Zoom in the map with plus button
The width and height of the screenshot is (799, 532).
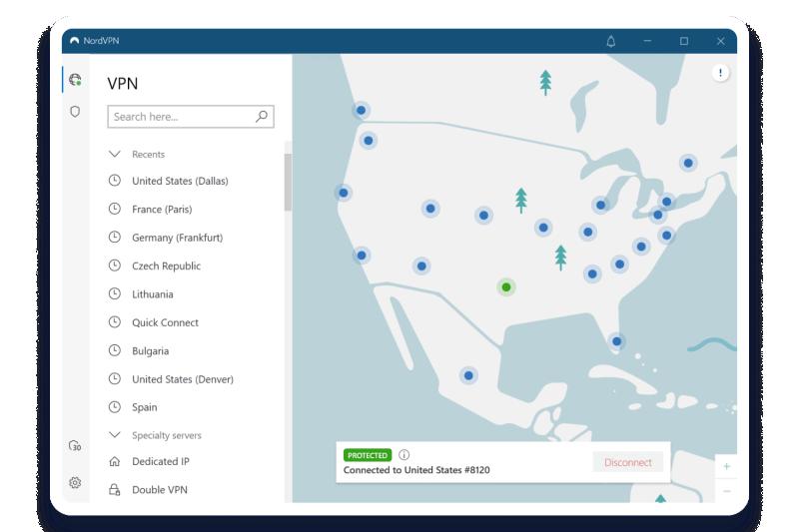(727, 466)
